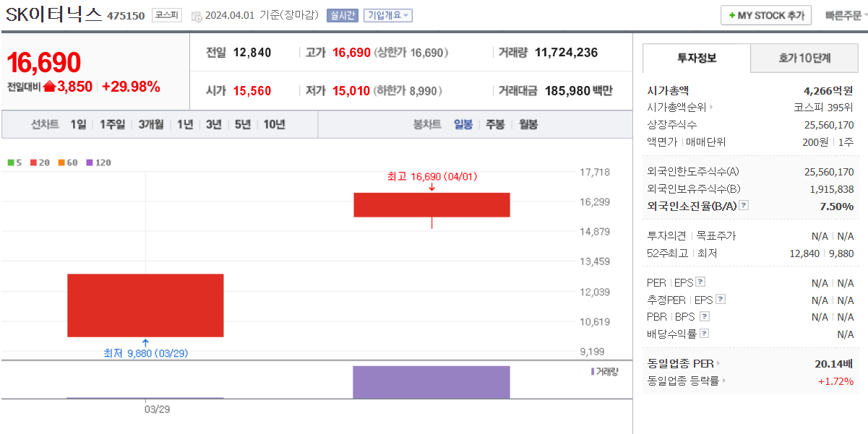The height and width of the screenshot is (434, 868).
Task: Click the 04/01 red candlestick bar
Action: click(431, 204)
